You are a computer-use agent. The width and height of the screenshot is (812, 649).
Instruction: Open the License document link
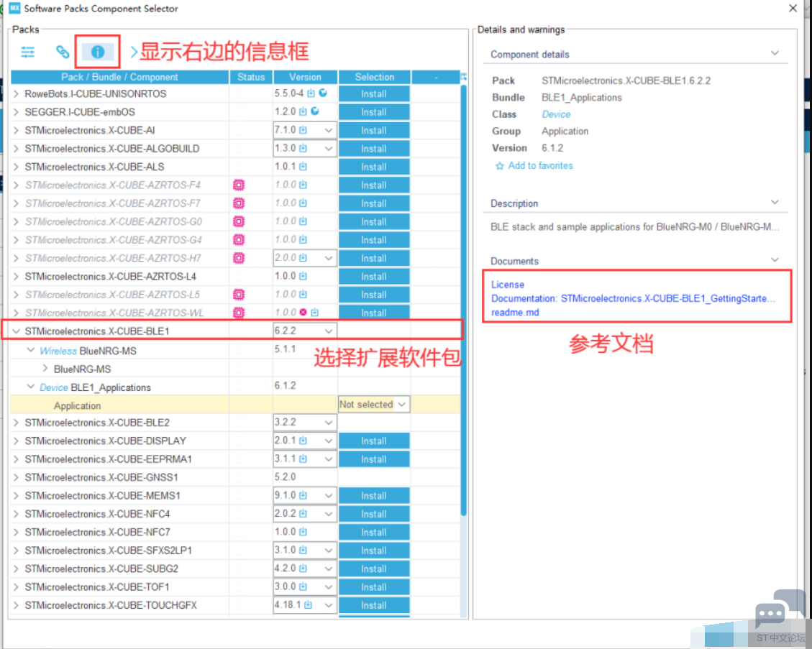(508, 285)
